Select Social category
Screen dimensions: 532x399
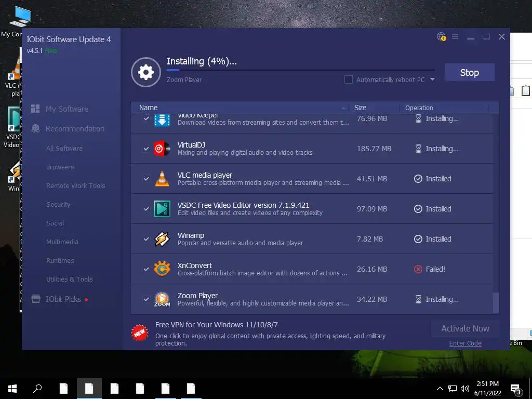(55, 223)
